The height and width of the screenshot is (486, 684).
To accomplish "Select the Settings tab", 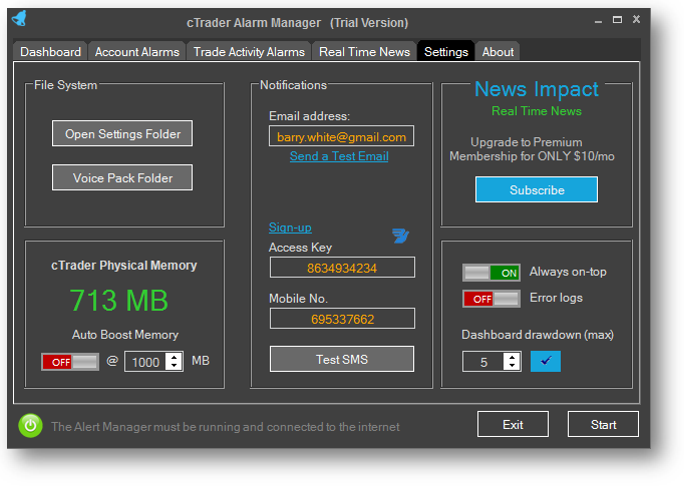I will [x=446, y=51].
